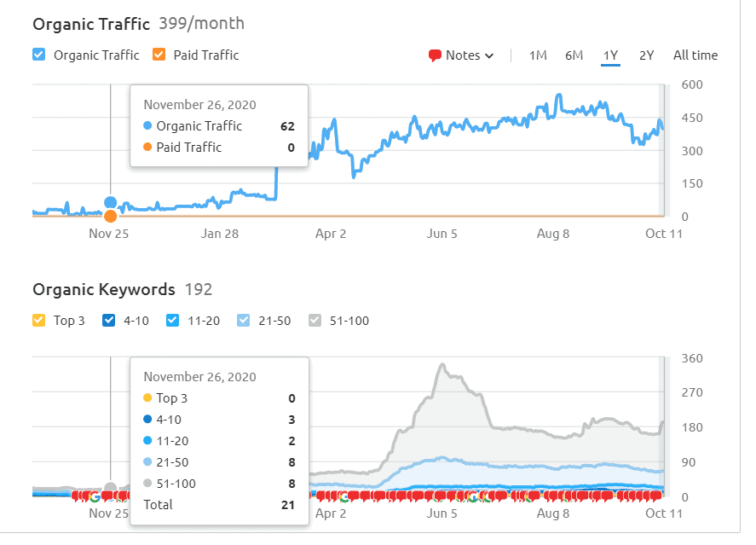Click the 360 axis label on keywords chart

click(x=692, y=358)
